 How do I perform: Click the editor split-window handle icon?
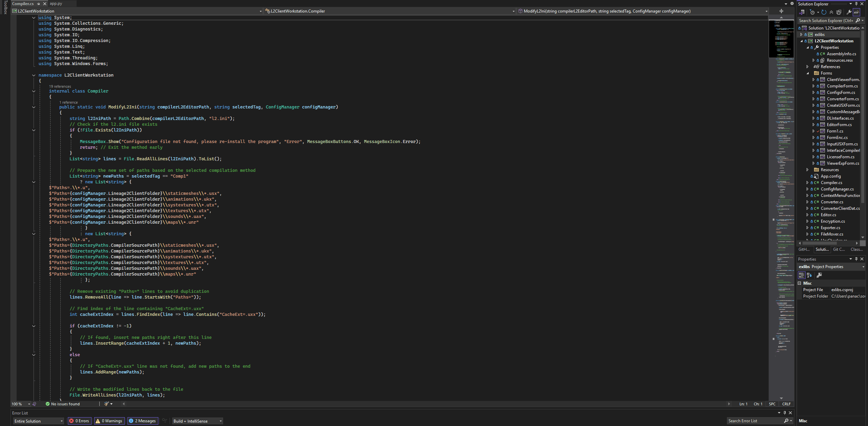(x=781, y=11)
